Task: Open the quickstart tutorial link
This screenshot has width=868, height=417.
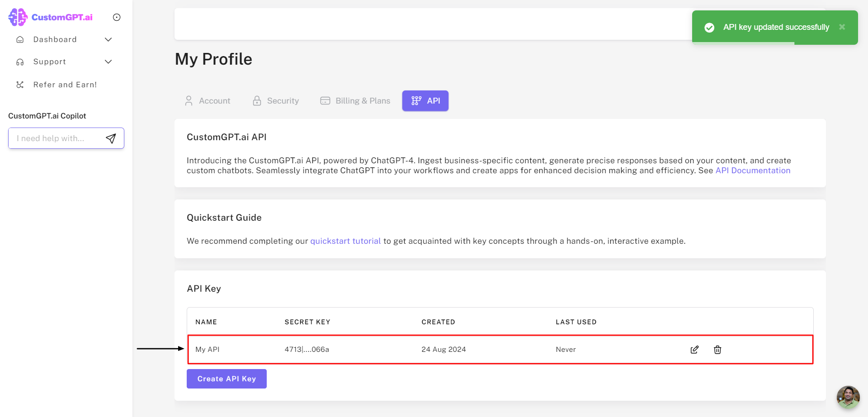Action: (x=345, y=241)
